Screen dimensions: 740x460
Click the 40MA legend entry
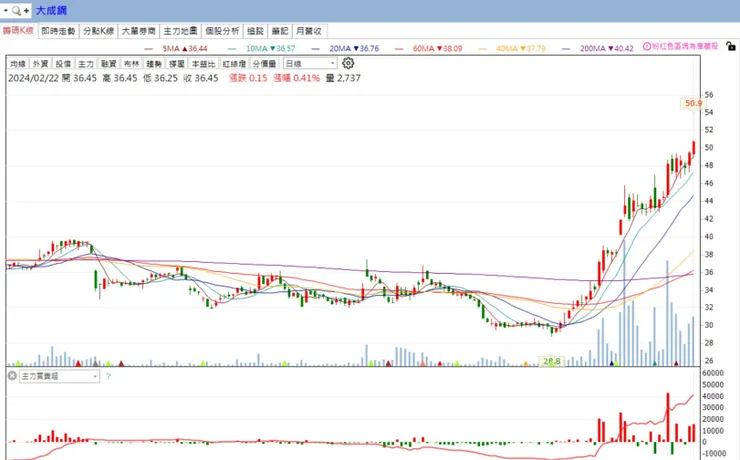(512, 48)
